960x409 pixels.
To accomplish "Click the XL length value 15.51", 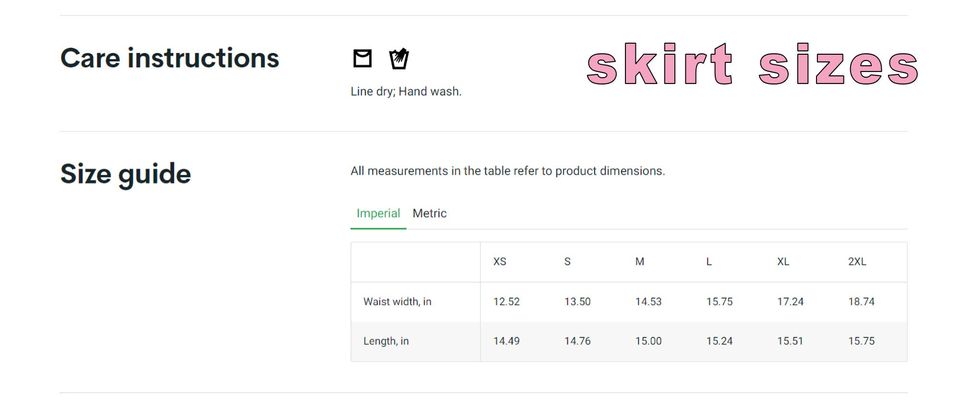I will click(790, 341).
